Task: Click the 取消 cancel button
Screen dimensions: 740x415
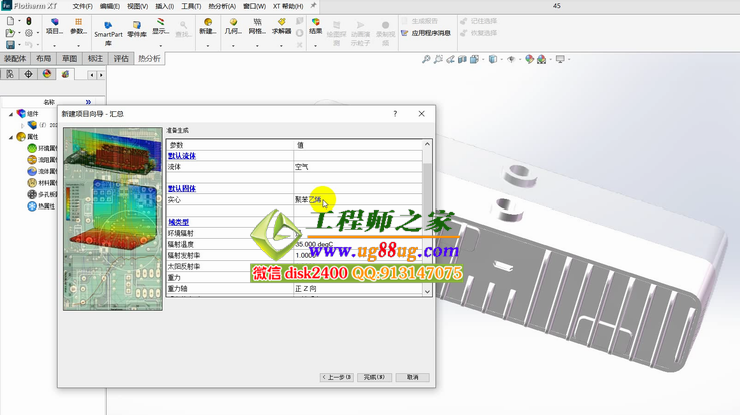Action: tap(412, 377)
